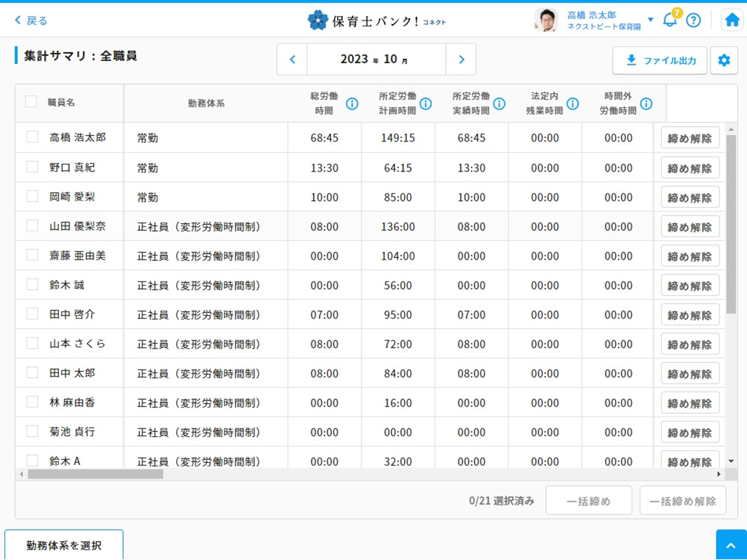747x560 pixels.
Task: Show info for 法定内残業時間 column
Action: pos(573,104)
